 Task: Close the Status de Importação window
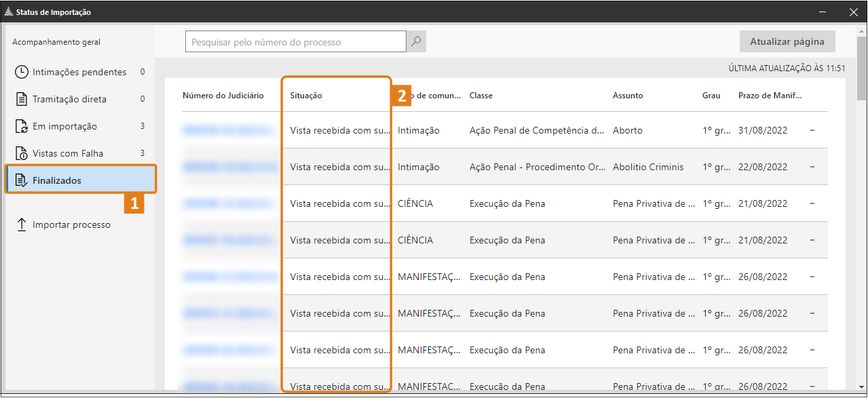click(x=853, y=12)
